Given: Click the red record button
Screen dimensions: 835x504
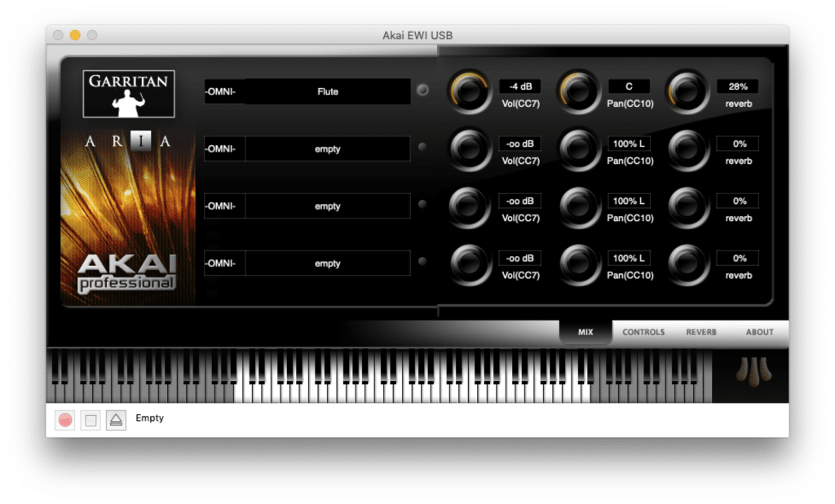Looking at the screenshot, I should (65, 420).
